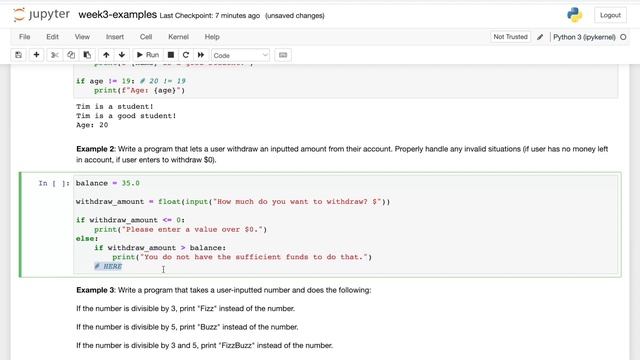Move selected cell up arrow
The height and width of the screenshot is (360, 640).
click(106, 55)
